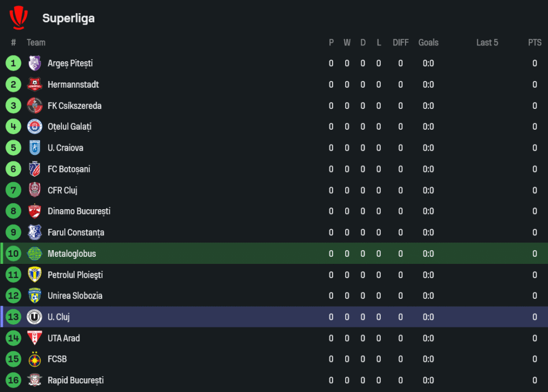Click the Superliga title text
This screenshot has height=392, width=548.
pos(68,18)
